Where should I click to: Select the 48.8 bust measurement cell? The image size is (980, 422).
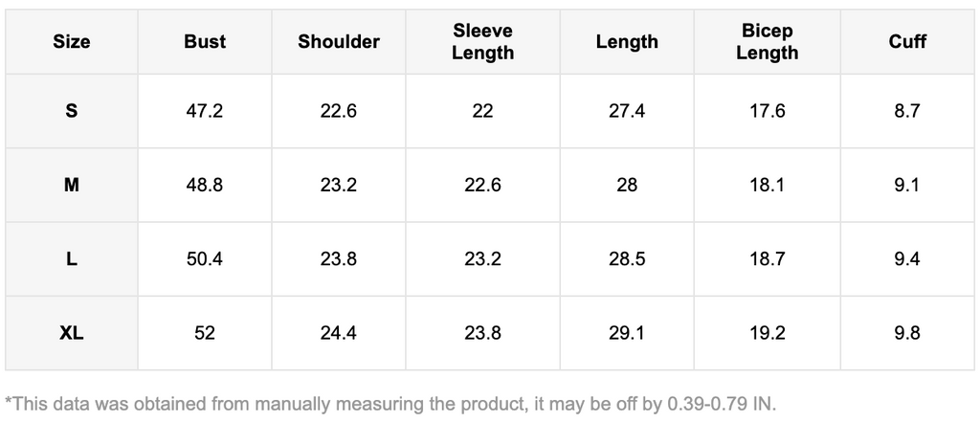coord(205,185)
